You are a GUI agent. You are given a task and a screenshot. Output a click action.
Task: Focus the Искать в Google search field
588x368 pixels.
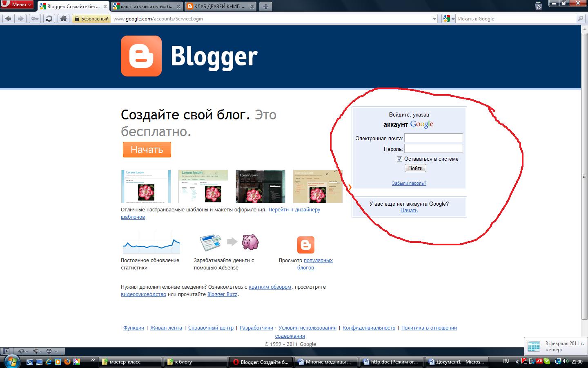[516, 19]
